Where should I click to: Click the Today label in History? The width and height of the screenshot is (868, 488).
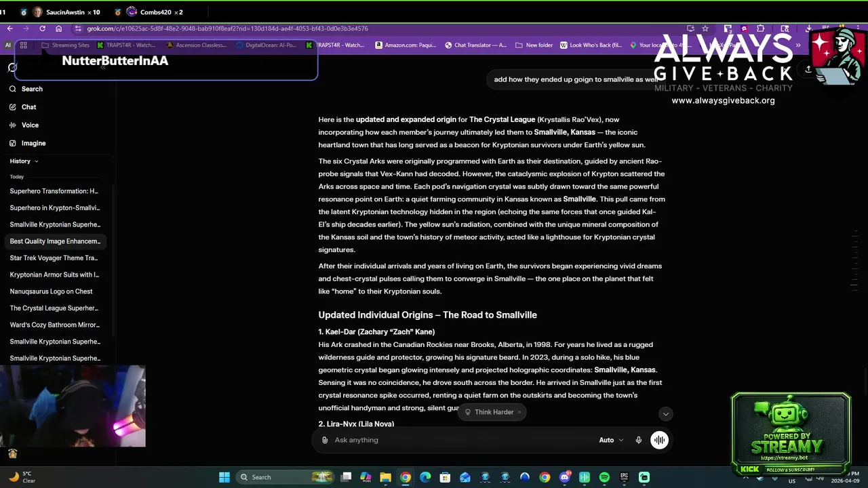point(17,177)
